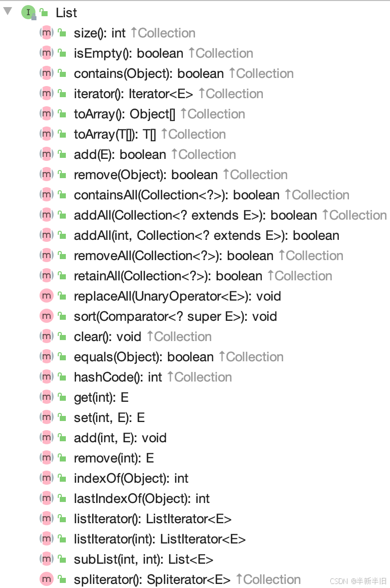Select listIterator(int): ListIterator<E> entry
This screenshot has width=390, height=588.
160,539
